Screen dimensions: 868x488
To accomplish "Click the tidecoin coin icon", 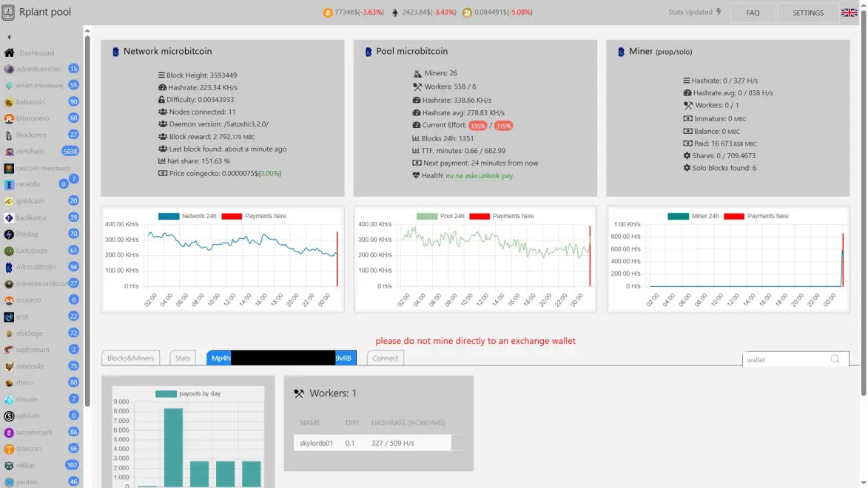I will [x=9, y=450].
